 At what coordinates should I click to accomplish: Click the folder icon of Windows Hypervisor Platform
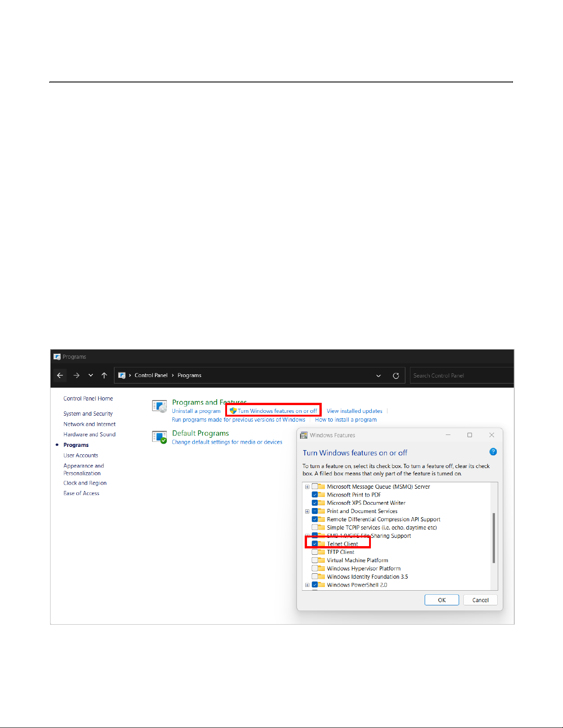[x=322, y=569]
